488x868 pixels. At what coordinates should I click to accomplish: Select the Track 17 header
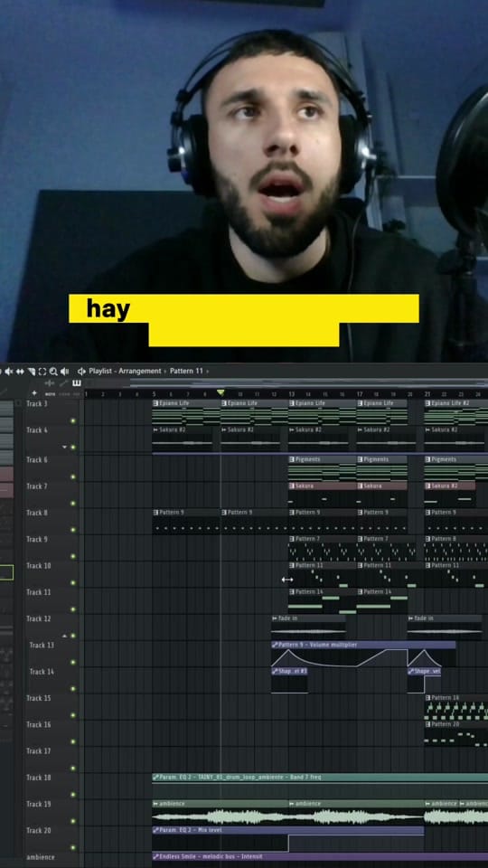(53, 759)
